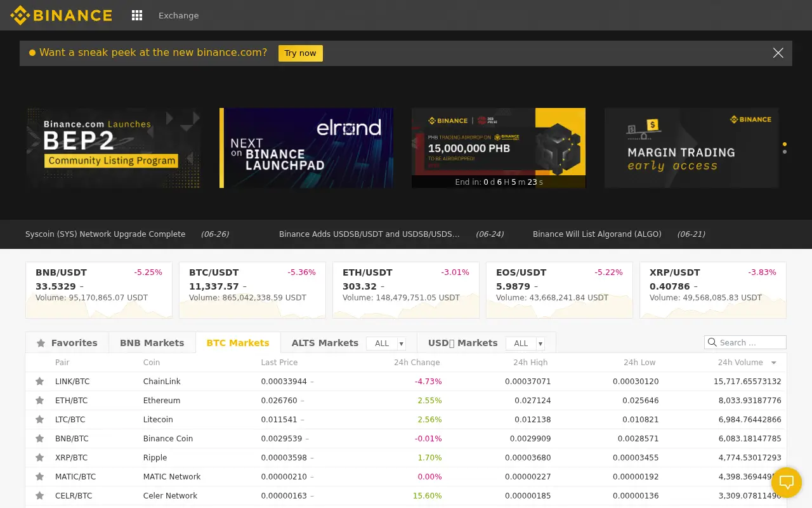Image resolution: width=812 pixels, height=508 pixels.
Task: Open the apps grid menu icon
Action: pos(137,15)
